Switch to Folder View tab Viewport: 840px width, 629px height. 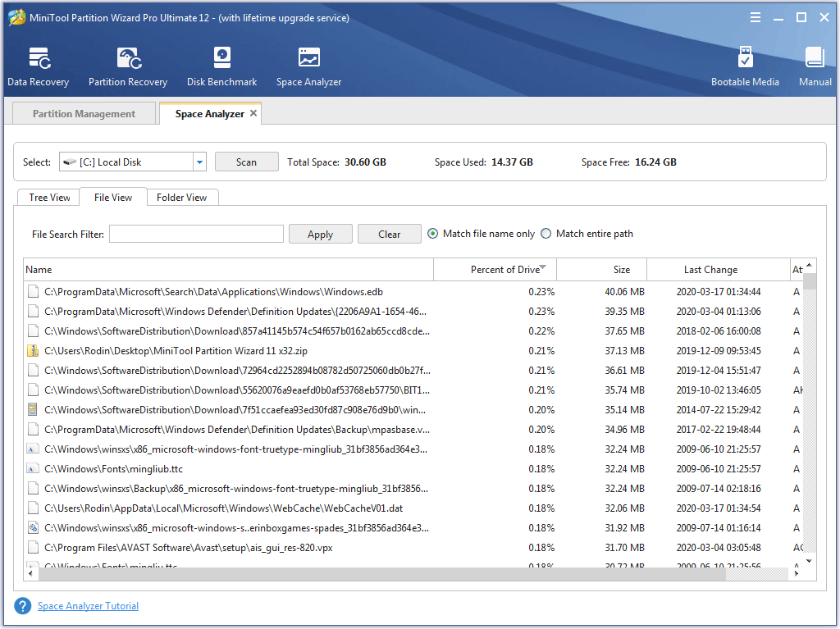tap(181, 197)
